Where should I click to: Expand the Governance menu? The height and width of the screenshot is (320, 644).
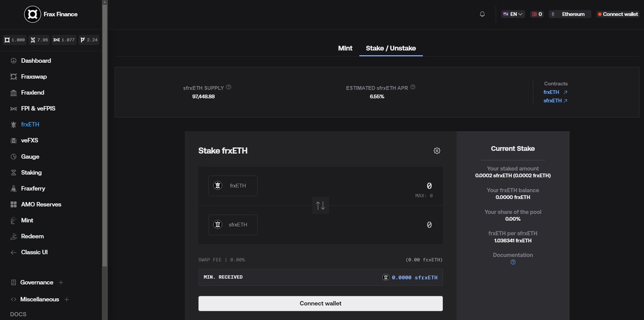pos(38,282)
